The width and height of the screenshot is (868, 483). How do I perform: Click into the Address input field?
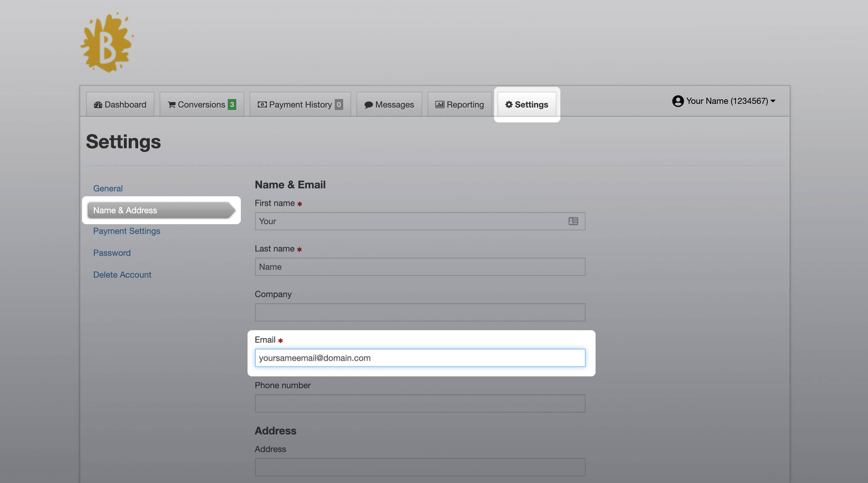(420, 467)
